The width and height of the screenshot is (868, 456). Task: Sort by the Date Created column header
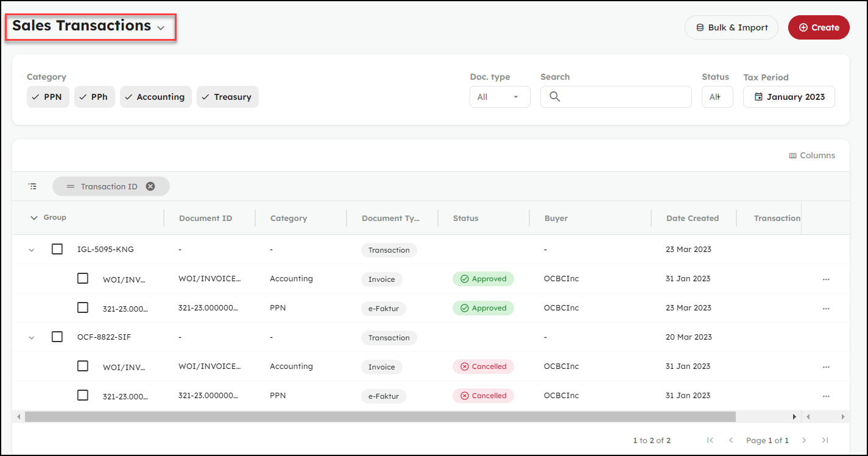click(692, 218)
